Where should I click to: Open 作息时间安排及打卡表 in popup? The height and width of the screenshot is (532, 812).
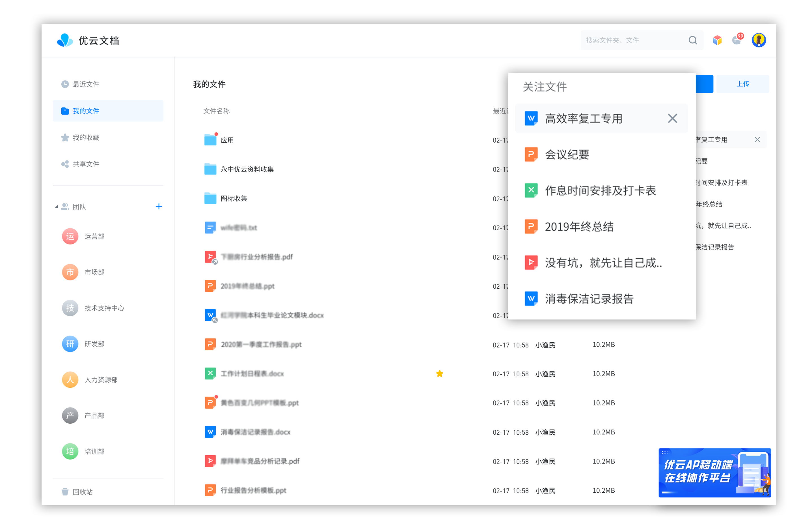(x=601, y=190)
